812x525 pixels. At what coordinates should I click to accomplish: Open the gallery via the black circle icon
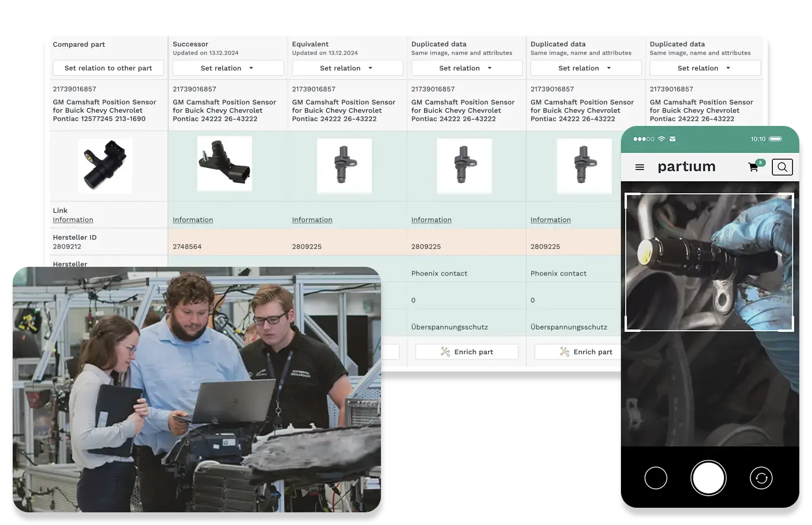click(656, 477)
